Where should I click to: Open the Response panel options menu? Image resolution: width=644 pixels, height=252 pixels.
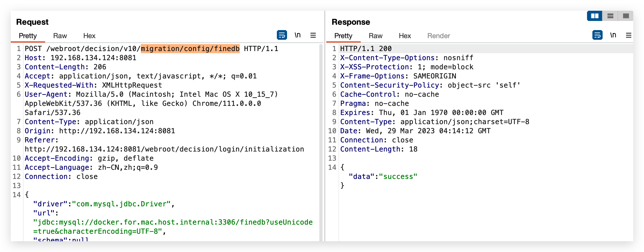[629, 35]
